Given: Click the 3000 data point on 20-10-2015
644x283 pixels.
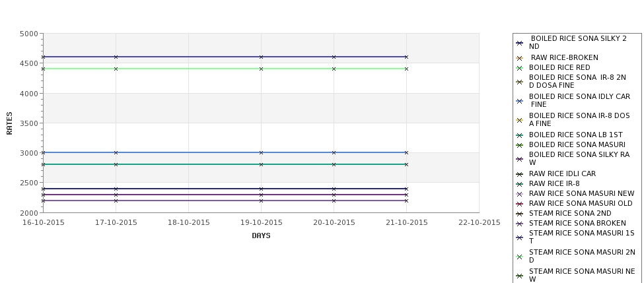Looking at the screenshot, I should click(x=334, y=152).
